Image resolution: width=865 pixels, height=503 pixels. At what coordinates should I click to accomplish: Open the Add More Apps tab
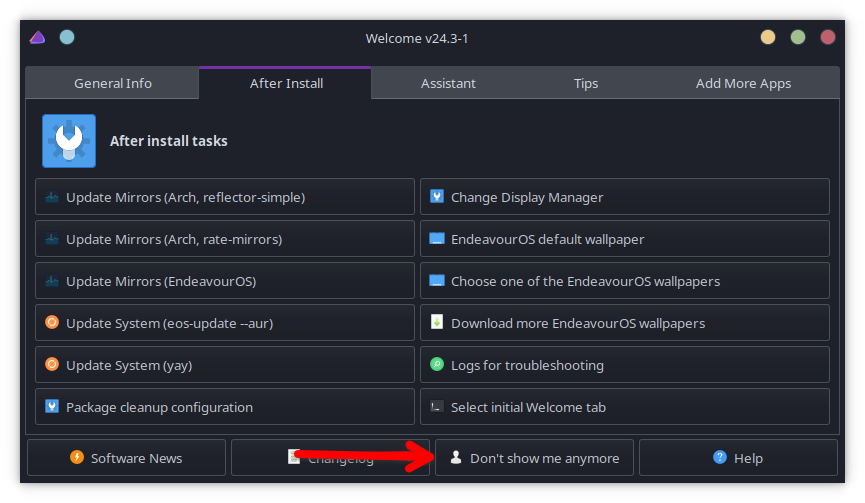[x=743, y=83]
